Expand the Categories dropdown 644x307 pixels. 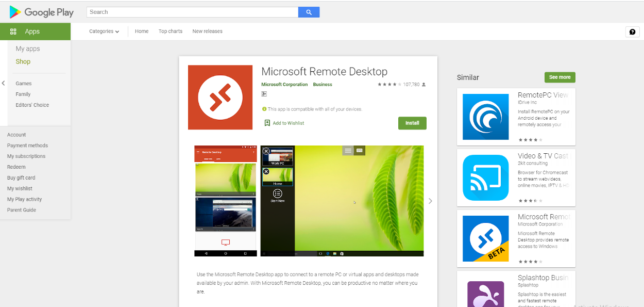(x=104, y=31)
